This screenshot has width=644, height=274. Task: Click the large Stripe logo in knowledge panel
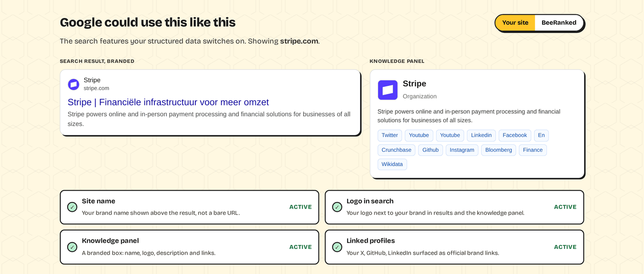[387, 90]
